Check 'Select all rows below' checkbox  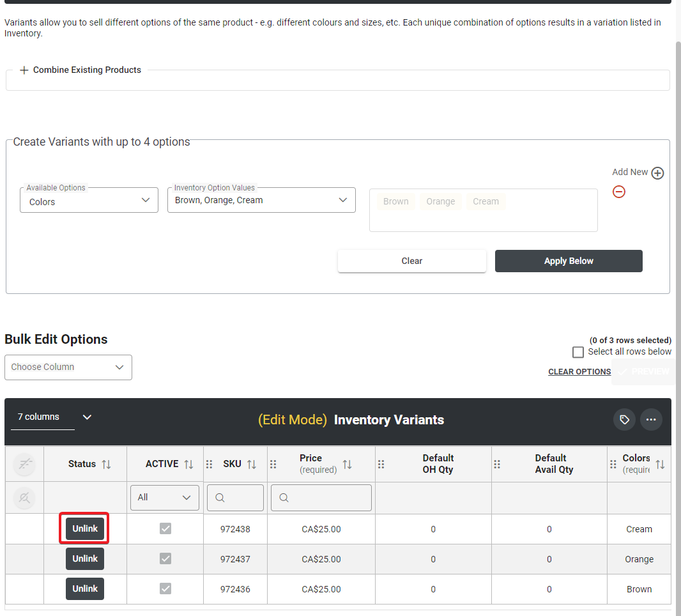(578, 352)
